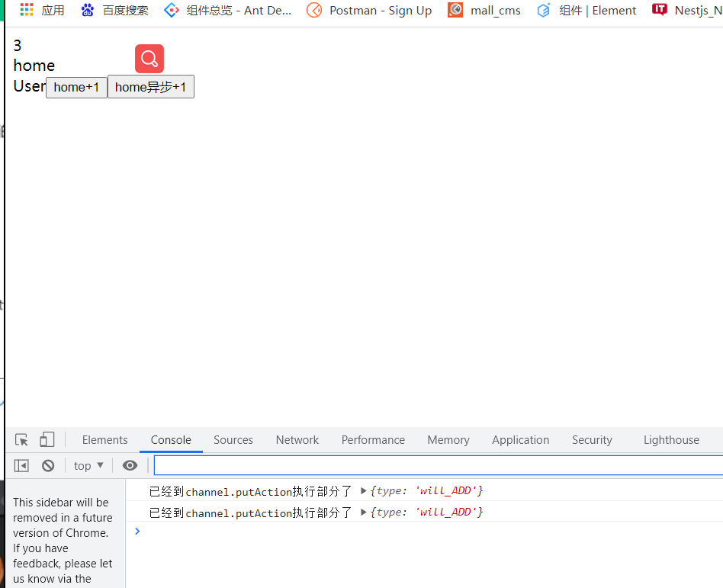This screenshot has width=723, height=588.
Task: Switch to the Elements tab
Action: pos(104,440)
